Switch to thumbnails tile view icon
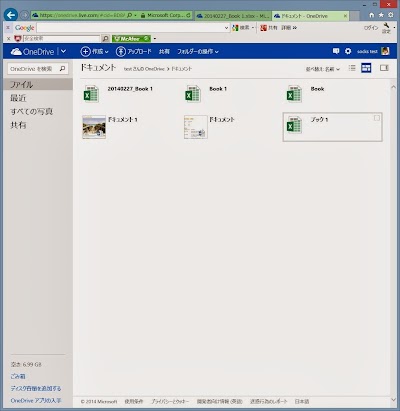Image resolution: width=400 pixels, height=411 pixels. click(x=366, y=68)
